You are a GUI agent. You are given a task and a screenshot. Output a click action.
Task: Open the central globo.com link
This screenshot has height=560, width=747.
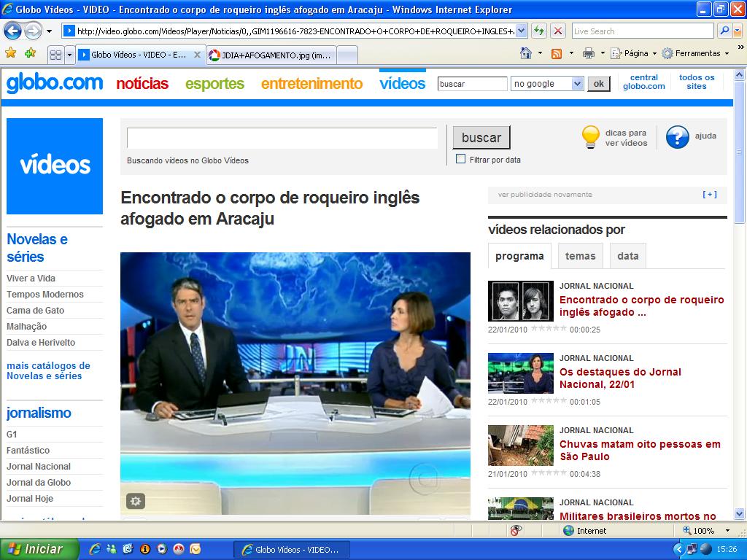click(643, 82)
